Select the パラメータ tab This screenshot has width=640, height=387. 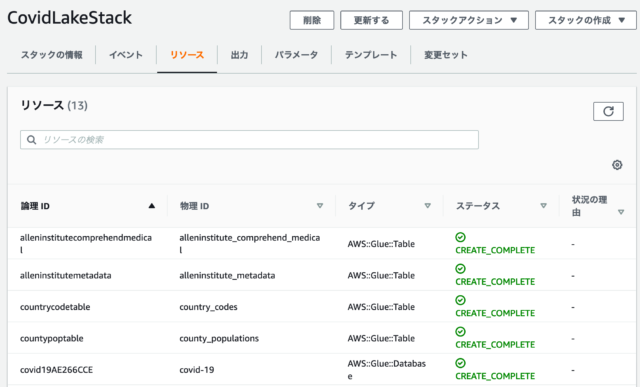296,55
